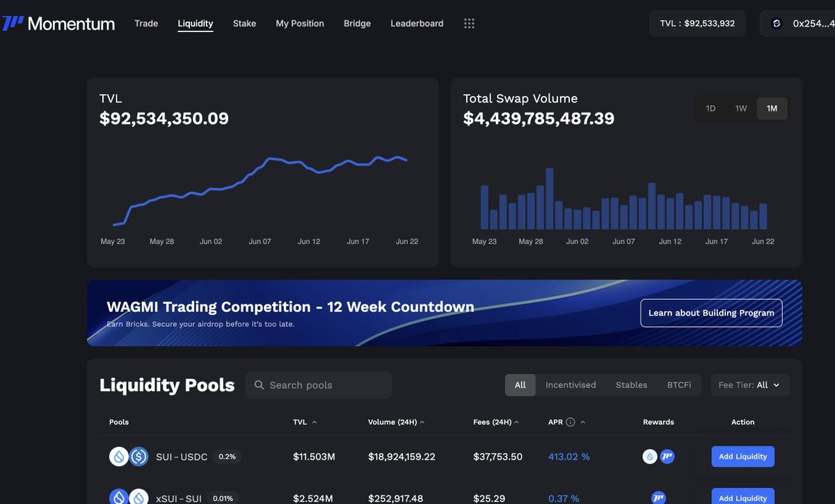
Task: Sort pools by Fees (24H) header
Action: click(495, 422)
